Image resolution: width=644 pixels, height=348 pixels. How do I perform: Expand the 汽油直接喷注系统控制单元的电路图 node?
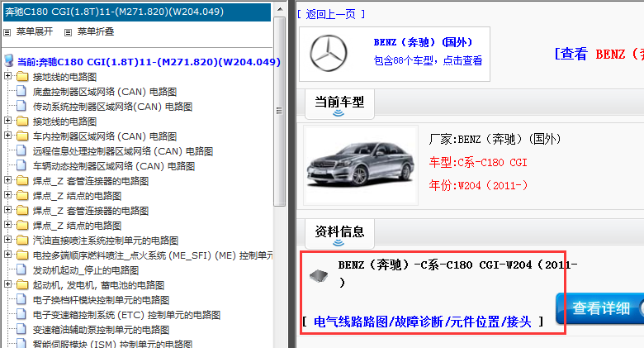pyautogui.click(x=7, y=240)
